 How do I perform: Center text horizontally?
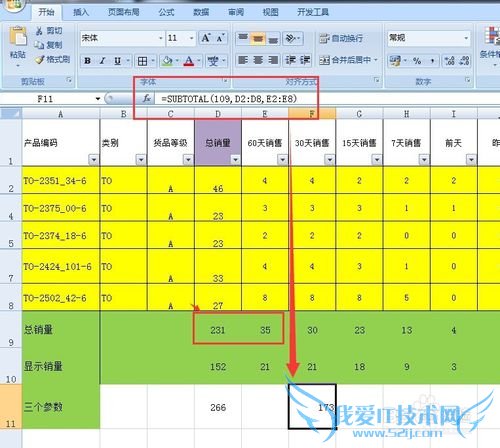[258, 60]
